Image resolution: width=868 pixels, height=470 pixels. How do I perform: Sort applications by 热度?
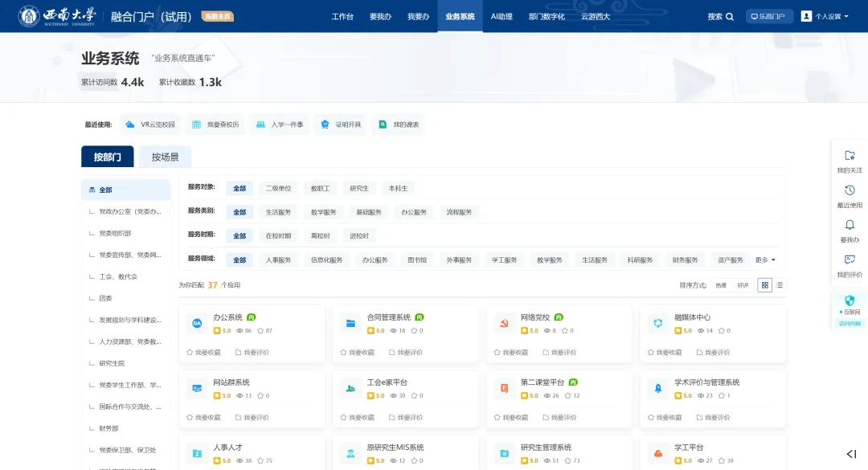point(721,285)
